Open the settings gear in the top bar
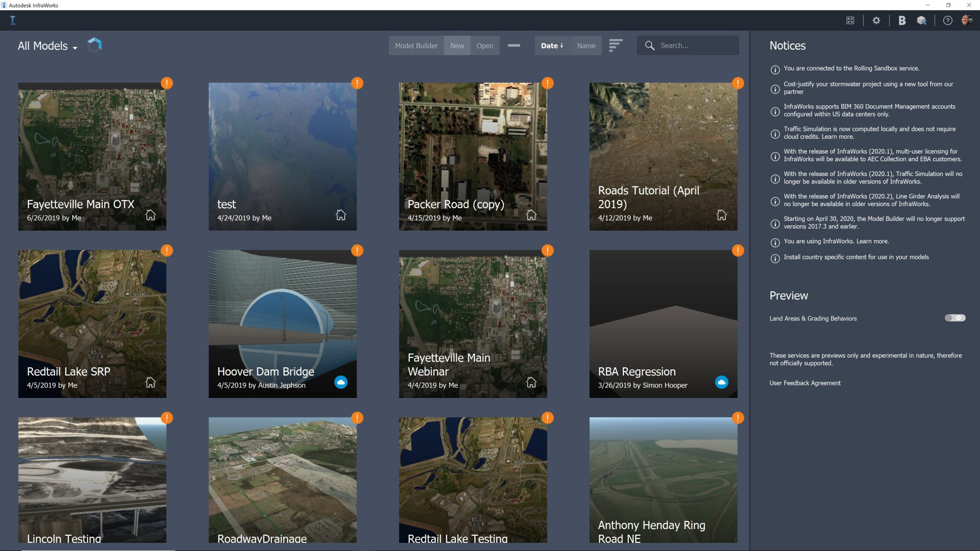980x551 pixels. click(x=876, y=21)
